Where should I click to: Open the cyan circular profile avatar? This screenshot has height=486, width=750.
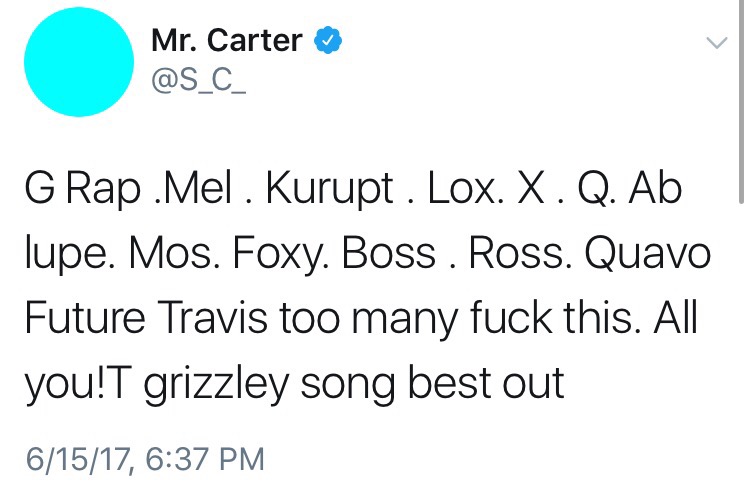coord(79,62)
